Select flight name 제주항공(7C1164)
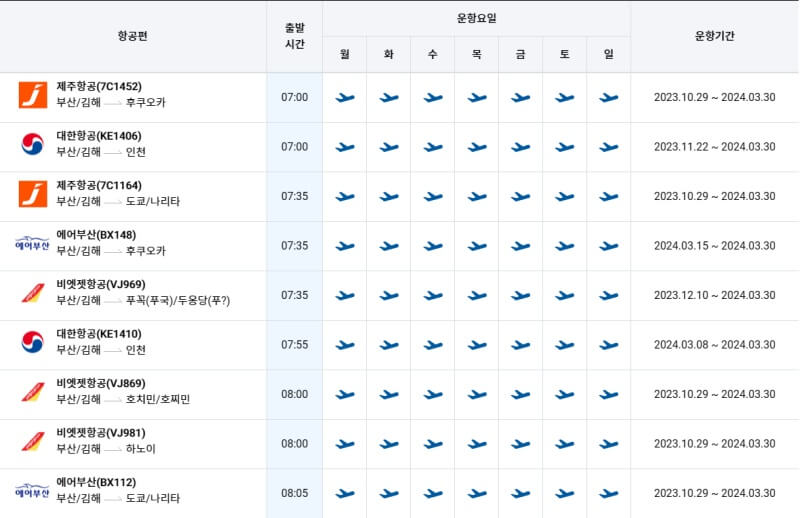This screenshot has height=518, width=800. coord(99,185)
